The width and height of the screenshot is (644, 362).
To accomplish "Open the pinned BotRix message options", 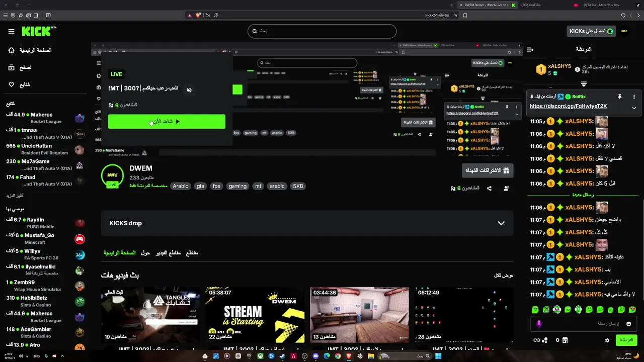I will pos(634,97).
